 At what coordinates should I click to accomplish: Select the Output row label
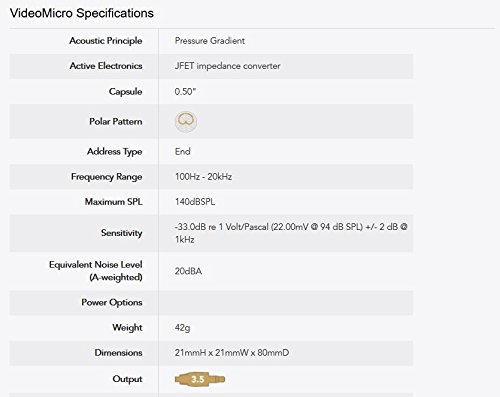click(127, 379)
